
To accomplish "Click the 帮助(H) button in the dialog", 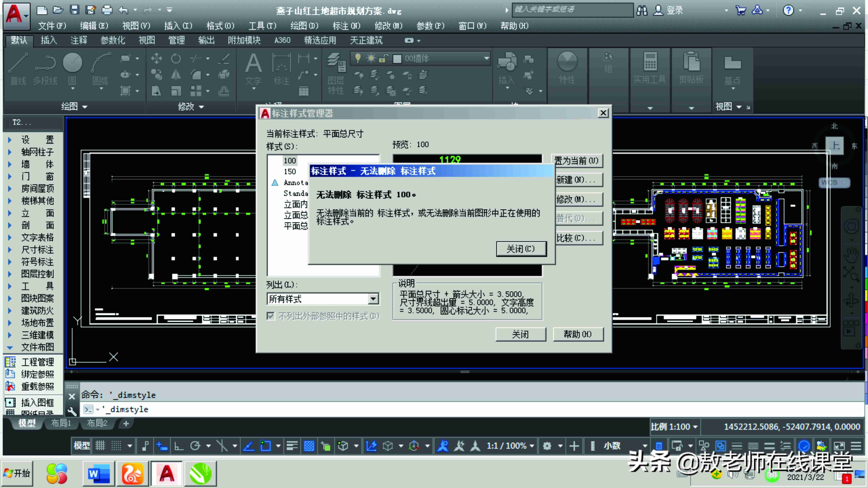I will (x=578, y=334).
